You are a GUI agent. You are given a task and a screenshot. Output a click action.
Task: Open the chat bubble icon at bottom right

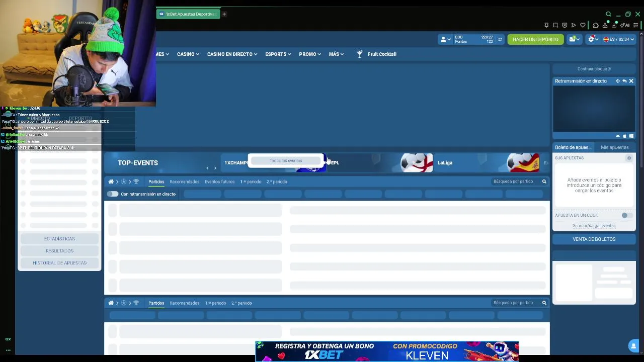[633, 345]
